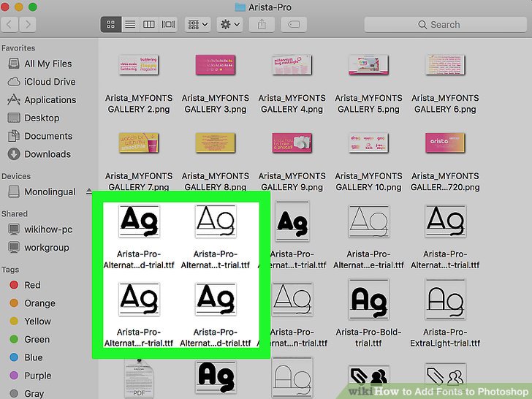Select Arista_MYFONTS GALLERY 2.png thumbnail
Screen dimensions: 532x399
pos(139,65)
